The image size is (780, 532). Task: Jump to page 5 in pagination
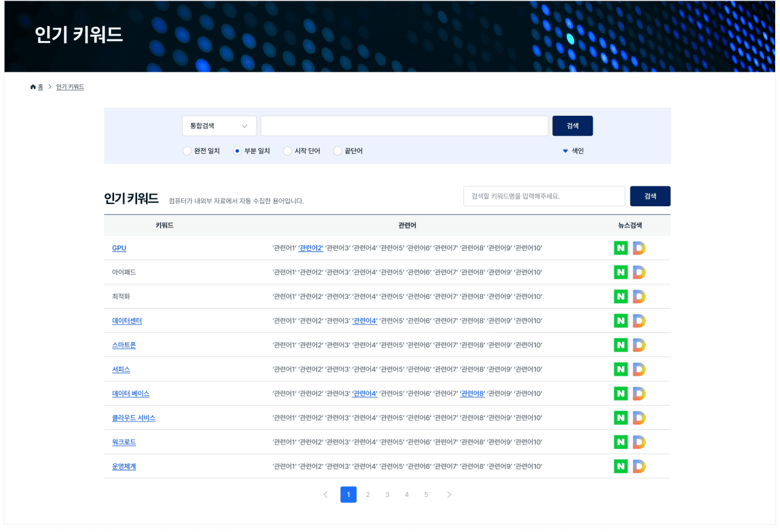pos(426,495)
